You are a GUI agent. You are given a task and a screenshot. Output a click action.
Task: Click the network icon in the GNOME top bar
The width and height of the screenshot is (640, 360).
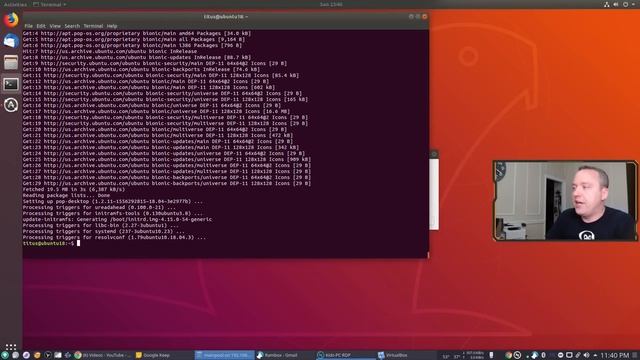click(607, 4)
